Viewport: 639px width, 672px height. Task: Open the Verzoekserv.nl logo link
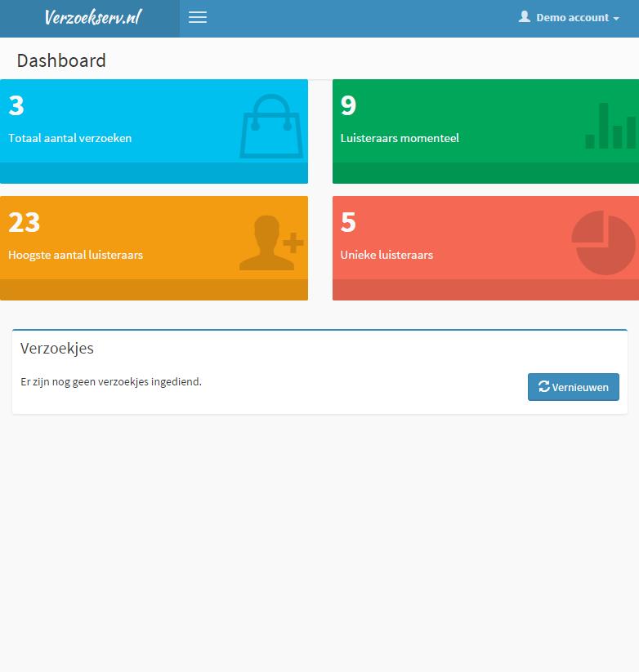pyautogui.click(x=93, y=18)
